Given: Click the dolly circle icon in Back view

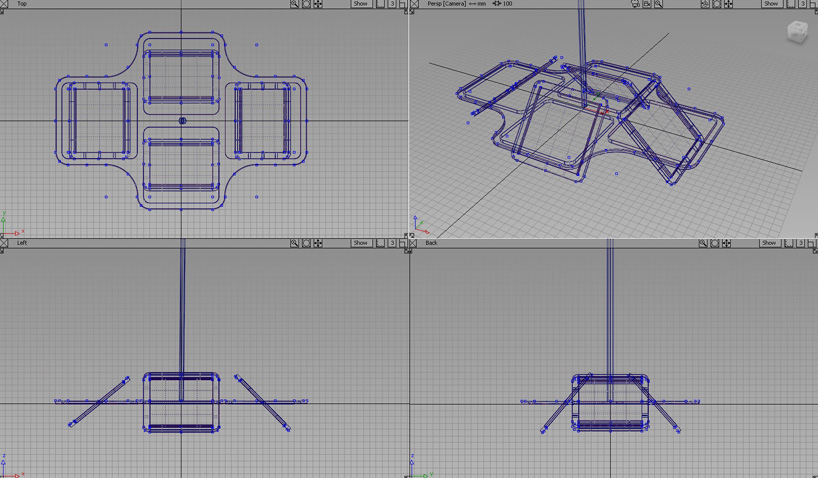Looking at the screenshot, I should 715,243.
